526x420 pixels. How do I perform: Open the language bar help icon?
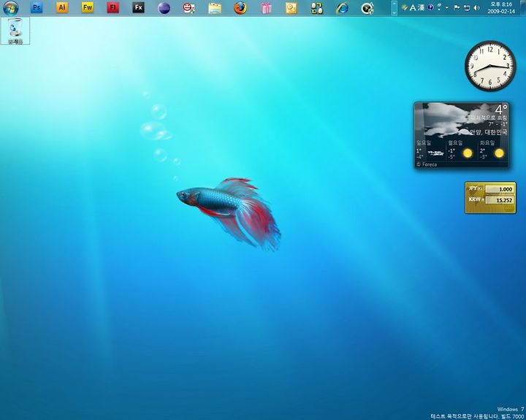(x=430, y=7)
